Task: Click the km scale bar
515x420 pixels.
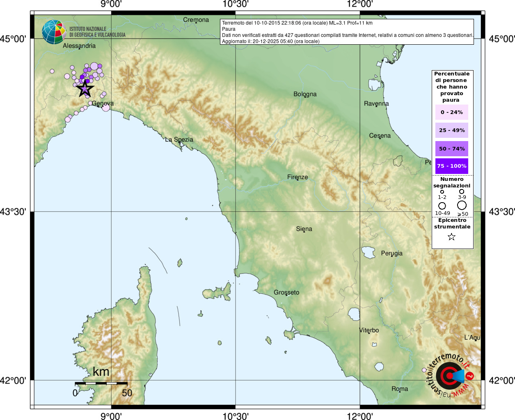Action: pos(101,383)
